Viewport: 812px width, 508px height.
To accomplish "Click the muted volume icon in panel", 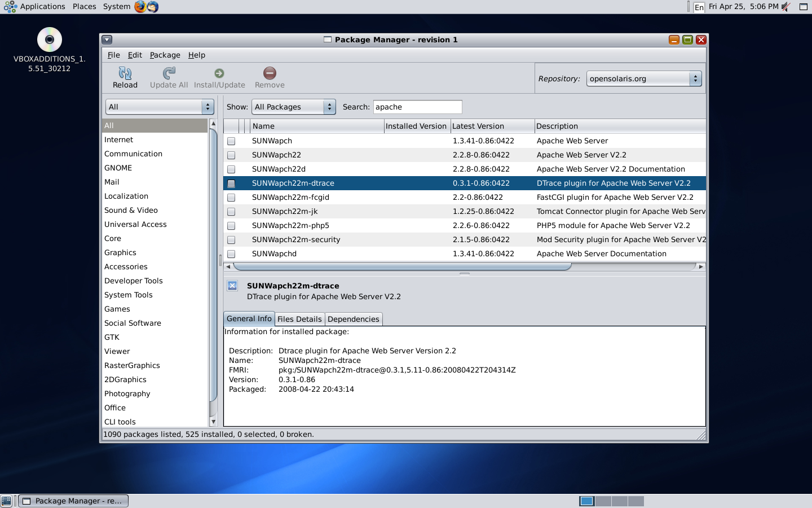I will 786,7.
